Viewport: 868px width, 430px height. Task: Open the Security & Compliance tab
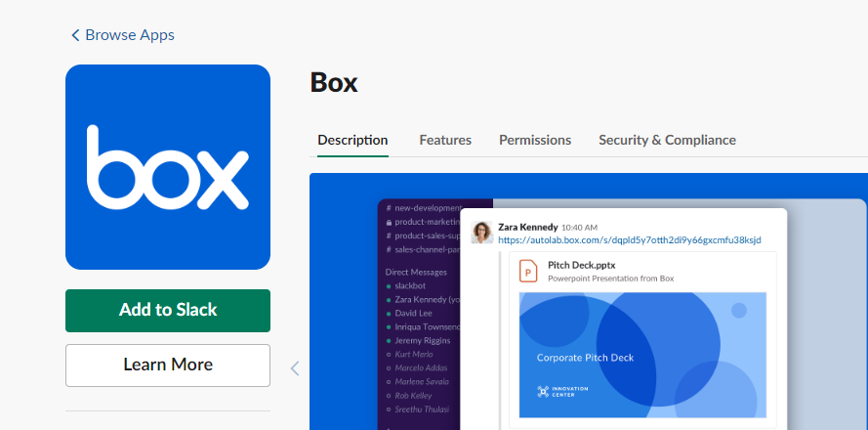[667, 140]
